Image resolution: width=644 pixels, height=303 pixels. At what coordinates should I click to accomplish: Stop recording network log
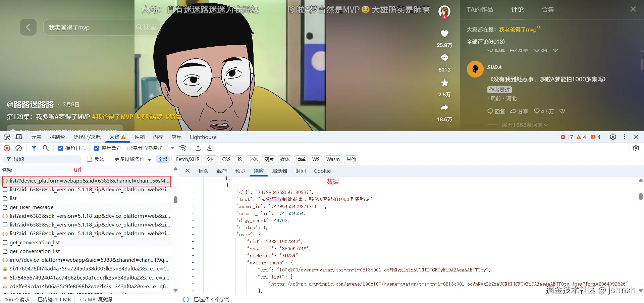(7, 148)
